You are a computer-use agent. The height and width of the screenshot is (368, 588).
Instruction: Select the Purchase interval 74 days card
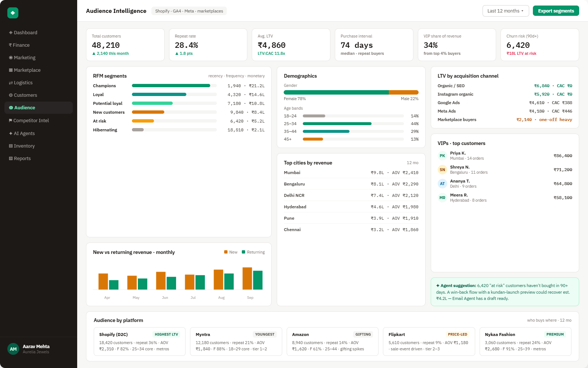374,45
